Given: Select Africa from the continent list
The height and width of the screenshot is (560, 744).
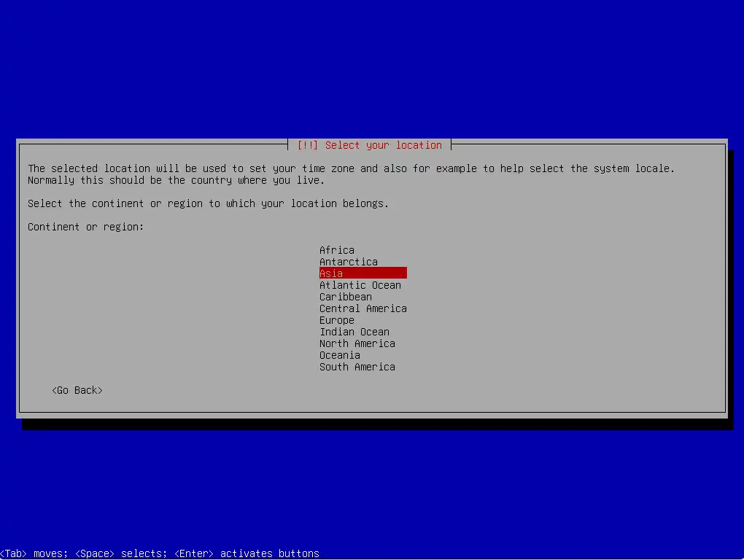Looking at the screenshot, I should tap(336, 250).
